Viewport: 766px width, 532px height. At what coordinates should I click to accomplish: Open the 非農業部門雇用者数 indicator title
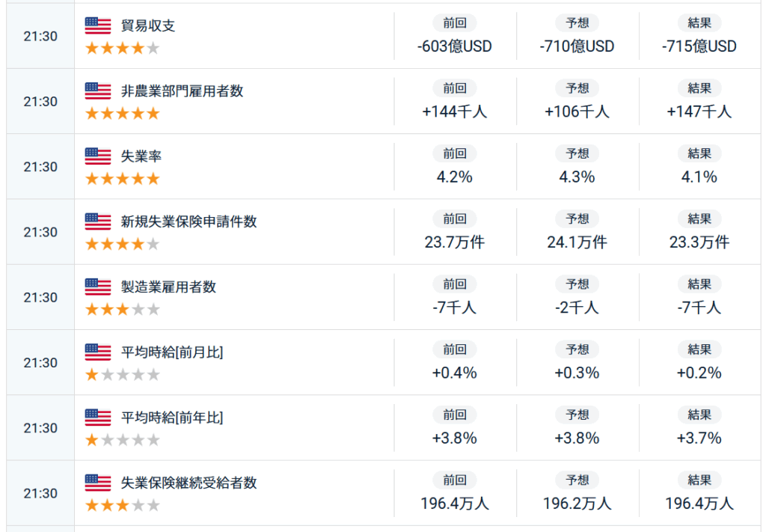click(182, 91)
